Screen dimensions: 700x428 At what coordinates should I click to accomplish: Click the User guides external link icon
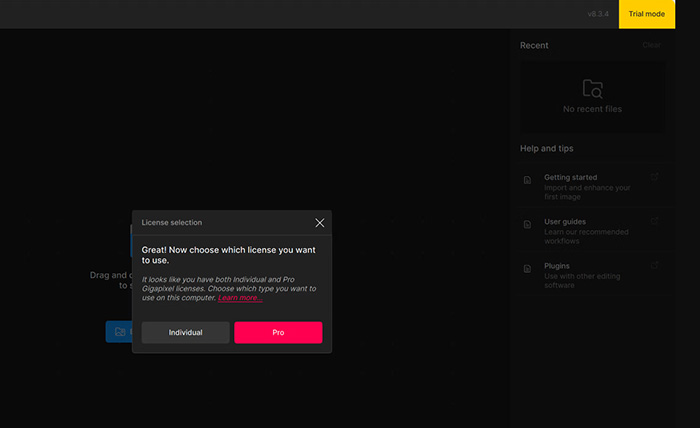click(654, 221)
